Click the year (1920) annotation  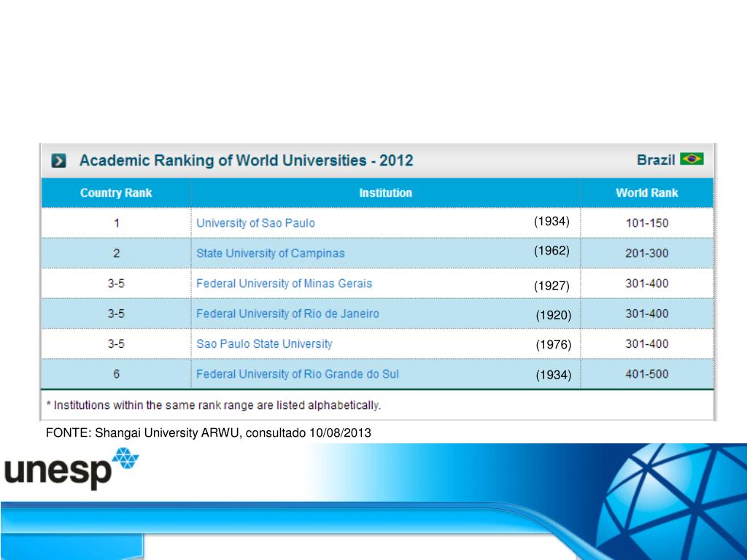[x=553, y=315]
